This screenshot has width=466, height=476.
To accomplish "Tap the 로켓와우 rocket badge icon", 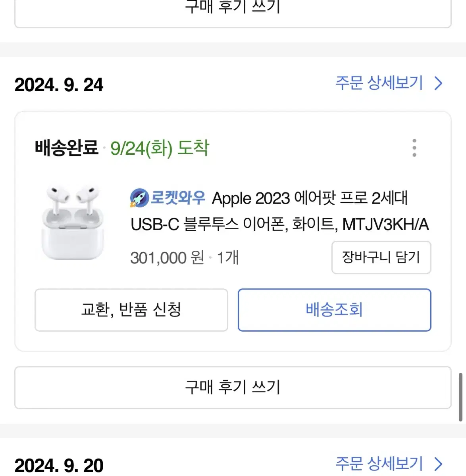I will [x=140, y=198].
